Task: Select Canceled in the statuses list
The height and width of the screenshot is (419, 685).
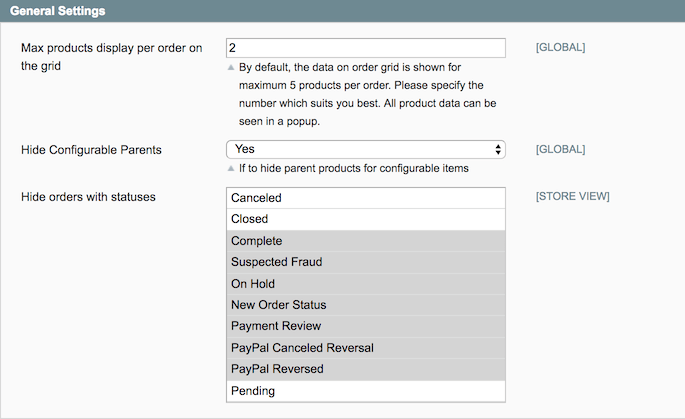Action: [x=366, y=198]
